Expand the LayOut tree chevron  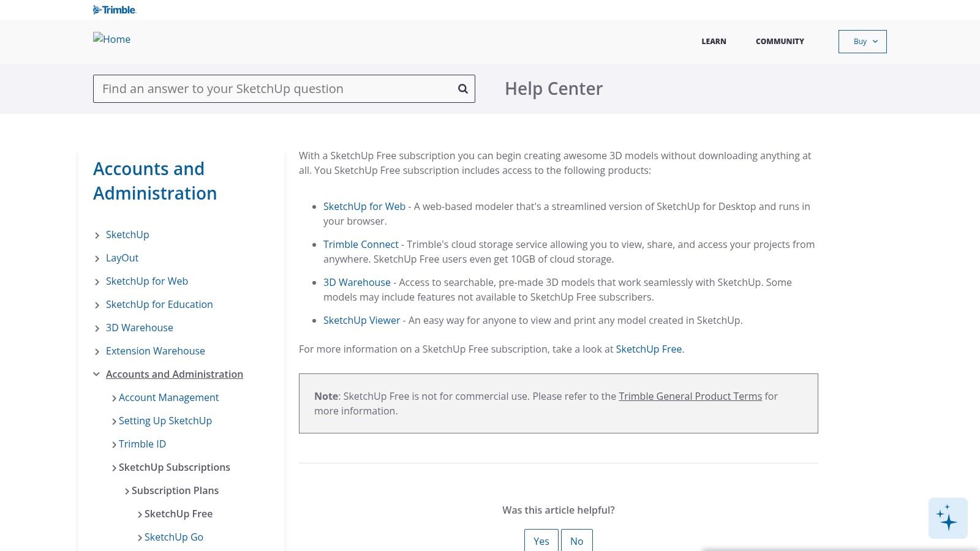coord(97,259)
